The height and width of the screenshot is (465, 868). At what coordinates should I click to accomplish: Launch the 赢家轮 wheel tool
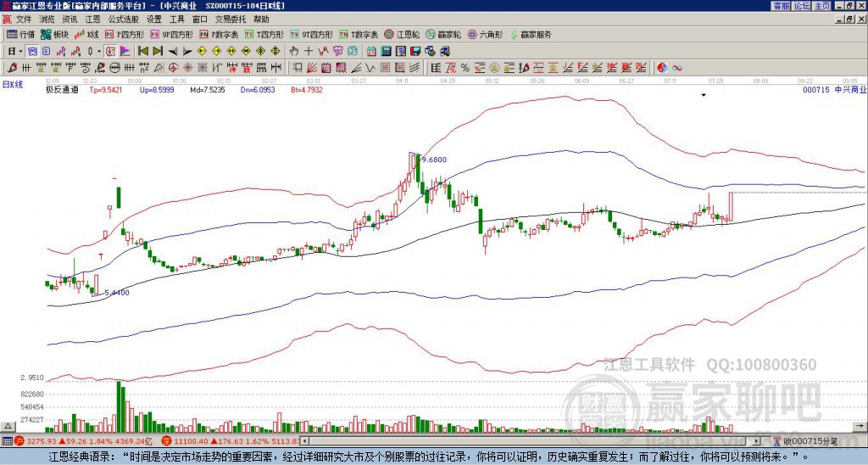click(443, 34)
